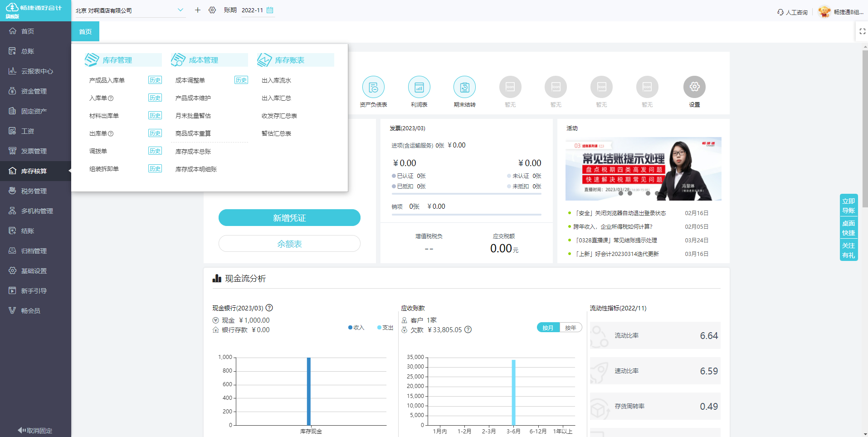Image resolution: width=868 pixels, height=437 pixels.
Task: Open the report 设置 gear icon
Action: (x=694, y=87)
